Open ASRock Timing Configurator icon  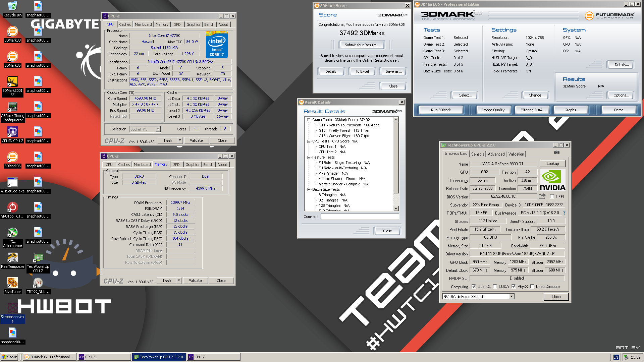pos(12,112)
